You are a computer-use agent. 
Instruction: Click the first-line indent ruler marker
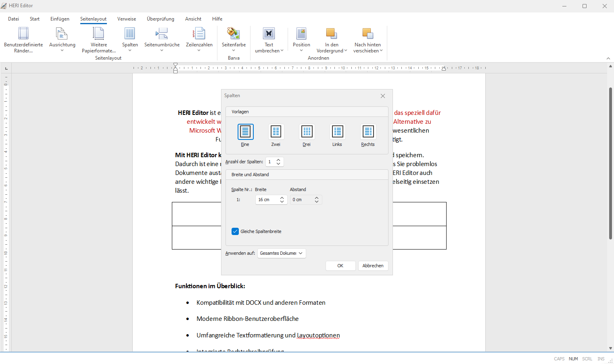(x=175, y=65)
